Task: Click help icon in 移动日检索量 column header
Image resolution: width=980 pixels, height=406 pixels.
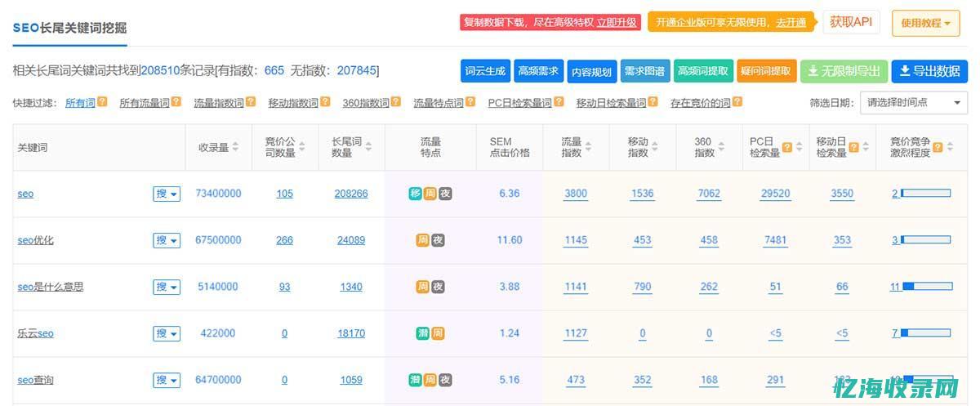Action: [853, 148]
